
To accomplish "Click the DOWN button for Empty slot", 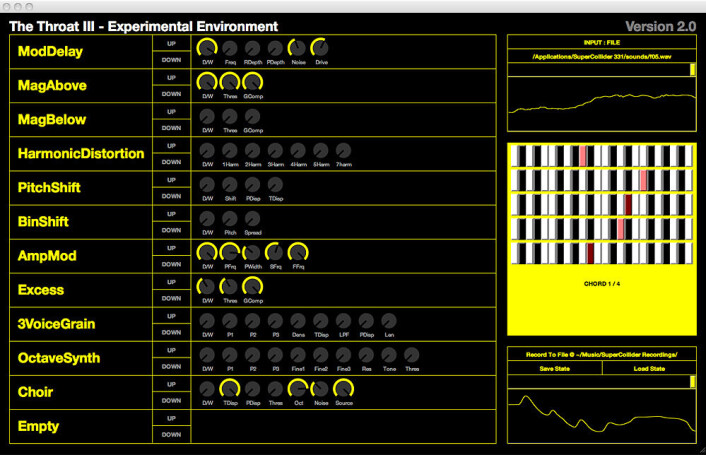I will pos(172,435).
